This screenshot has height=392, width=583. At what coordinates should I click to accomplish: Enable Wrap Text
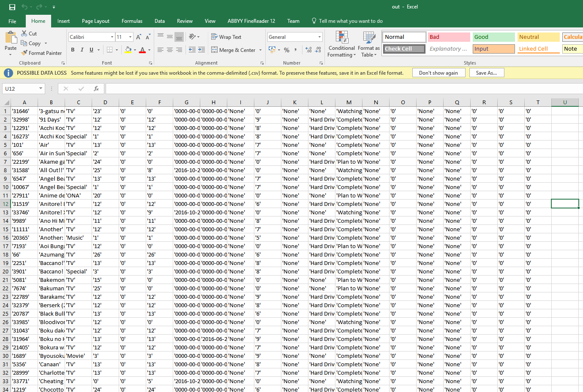tap(226, 37)
